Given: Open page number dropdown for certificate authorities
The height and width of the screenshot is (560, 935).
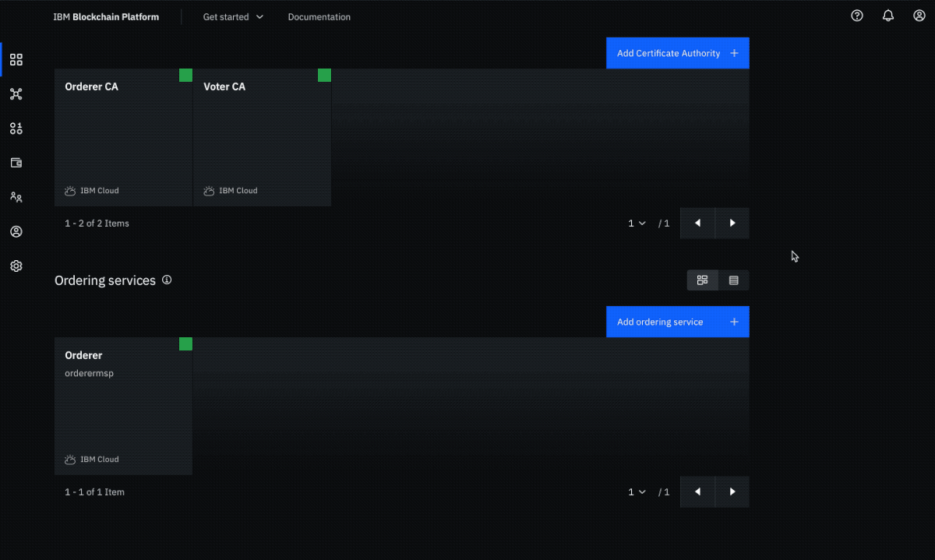Looking at the screenshot, I should (637, 224).
